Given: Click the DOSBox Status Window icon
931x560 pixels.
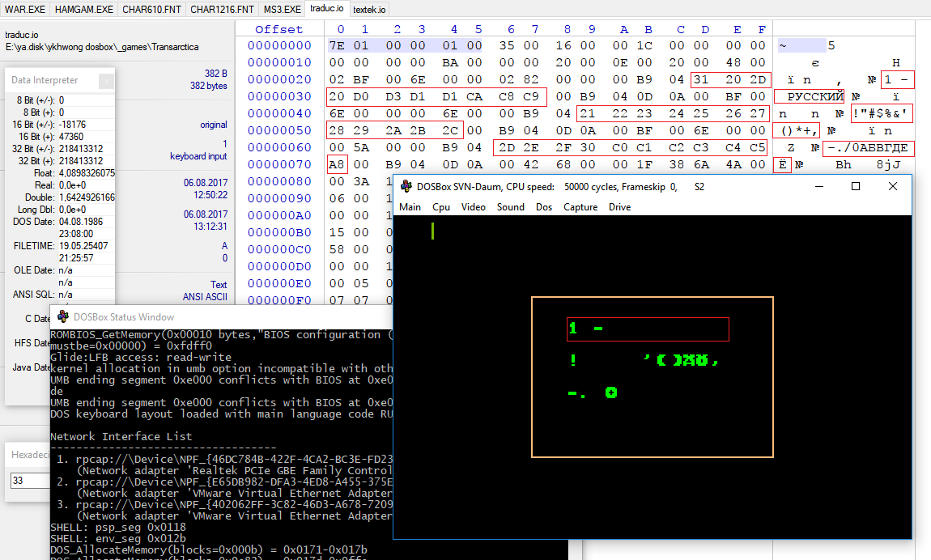Looking at the screenshot, I should click(62, 316).
